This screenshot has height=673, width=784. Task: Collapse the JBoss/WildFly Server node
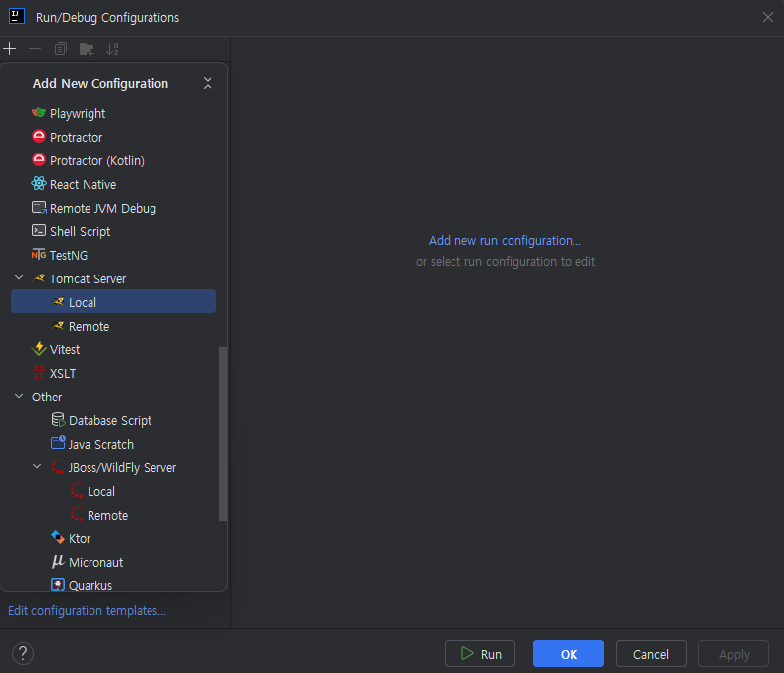click(x=37, y=467)
